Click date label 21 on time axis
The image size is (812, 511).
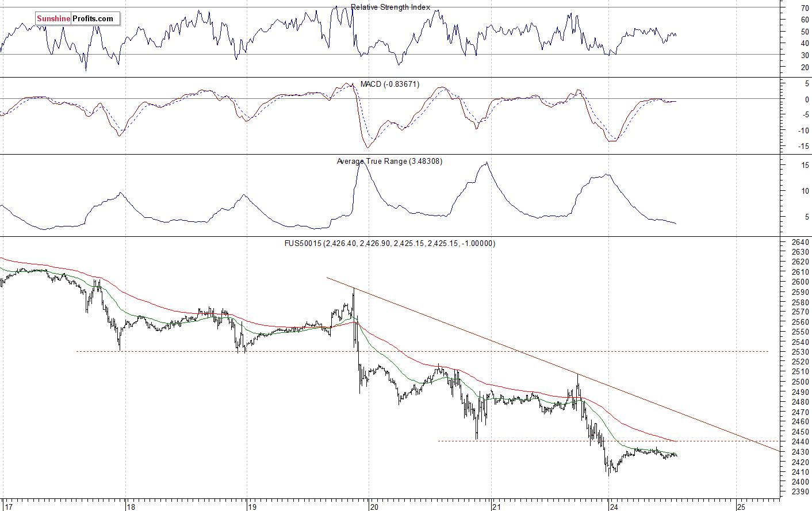[x=496, y=506]
